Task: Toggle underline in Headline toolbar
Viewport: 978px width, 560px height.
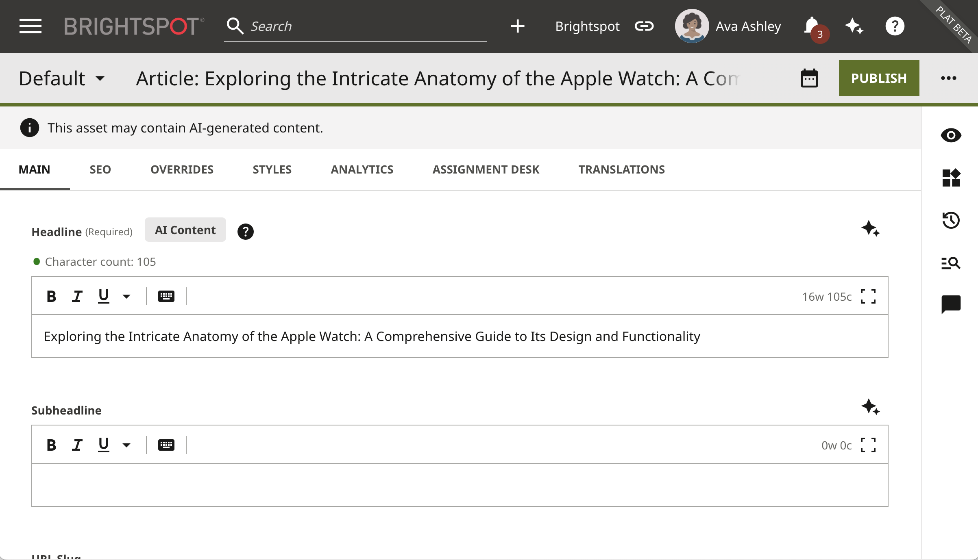Action: coord(104,296)
